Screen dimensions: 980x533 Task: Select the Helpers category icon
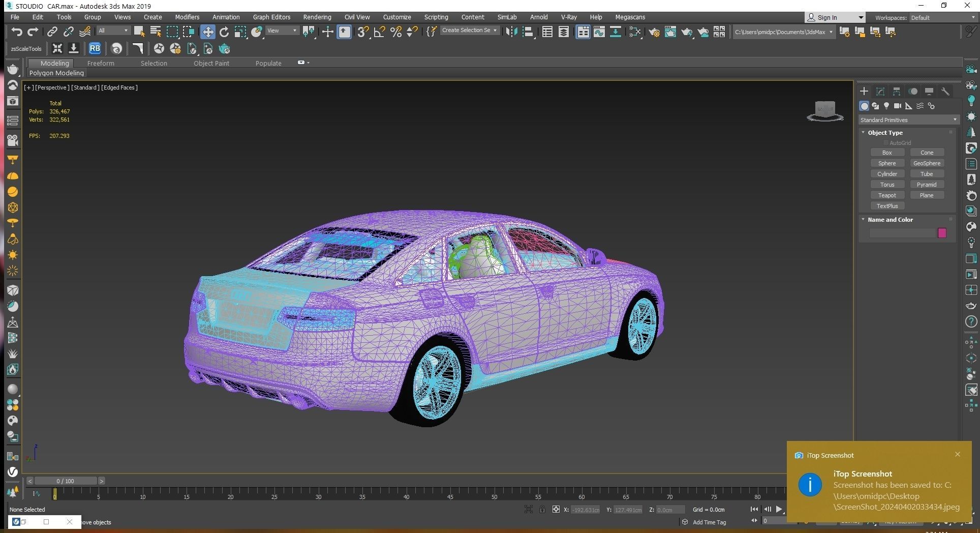pos(909,106)
